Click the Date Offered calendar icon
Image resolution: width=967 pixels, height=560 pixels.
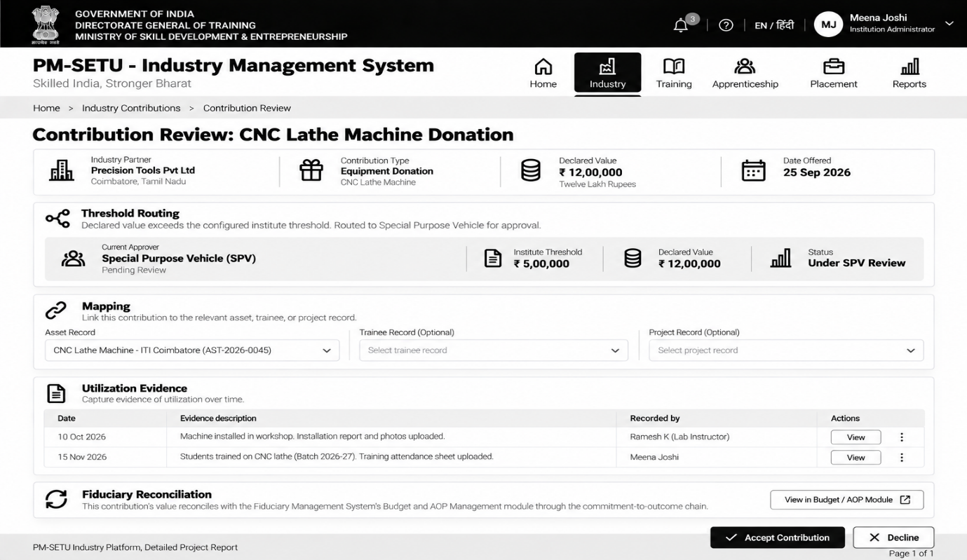(754, 171)
